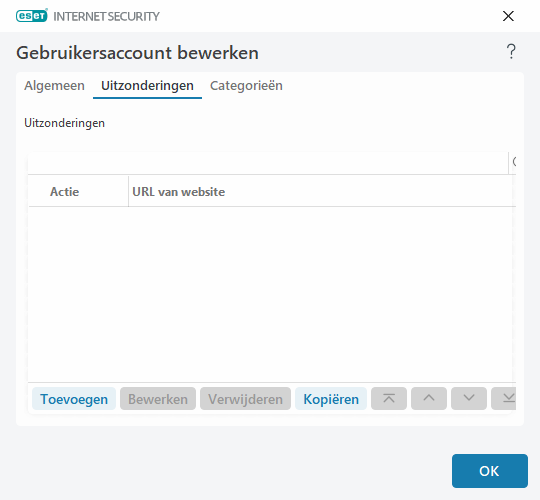The height and width of the screenshot is (500, 540).
Task: Click the search field above the table
Action: tap(268, 162)
